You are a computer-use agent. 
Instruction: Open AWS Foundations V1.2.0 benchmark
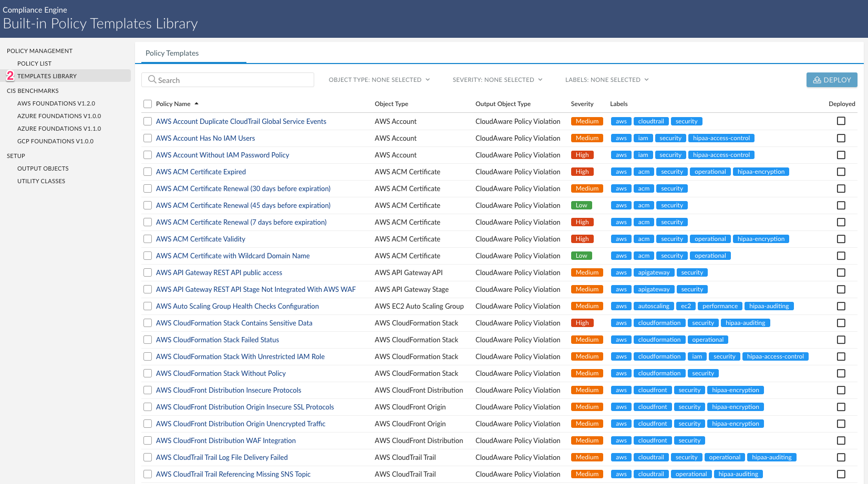coord(56,103)
